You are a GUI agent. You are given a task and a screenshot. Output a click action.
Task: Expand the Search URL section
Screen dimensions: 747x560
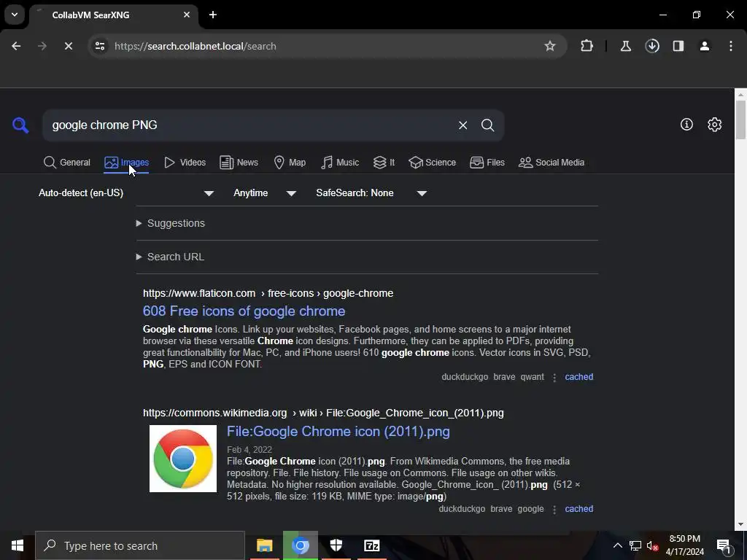point(170,257)
